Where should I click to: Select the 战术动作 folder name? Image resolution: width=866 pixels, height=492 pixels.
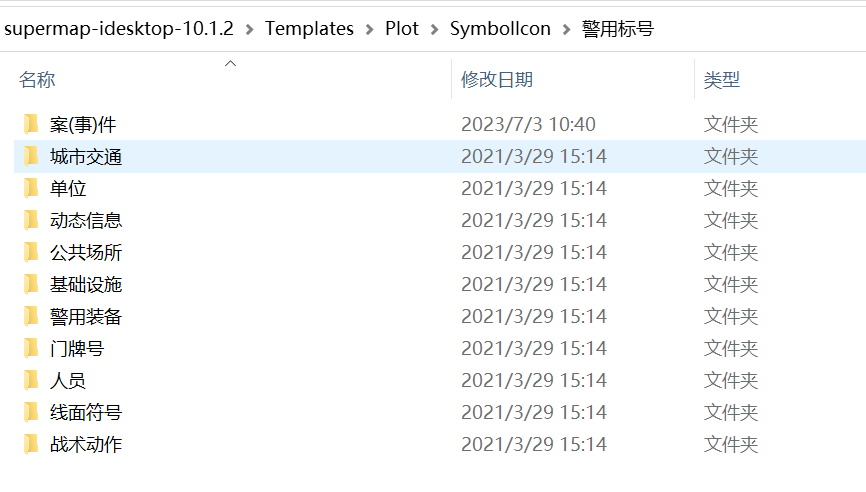[x=86, y=445]
